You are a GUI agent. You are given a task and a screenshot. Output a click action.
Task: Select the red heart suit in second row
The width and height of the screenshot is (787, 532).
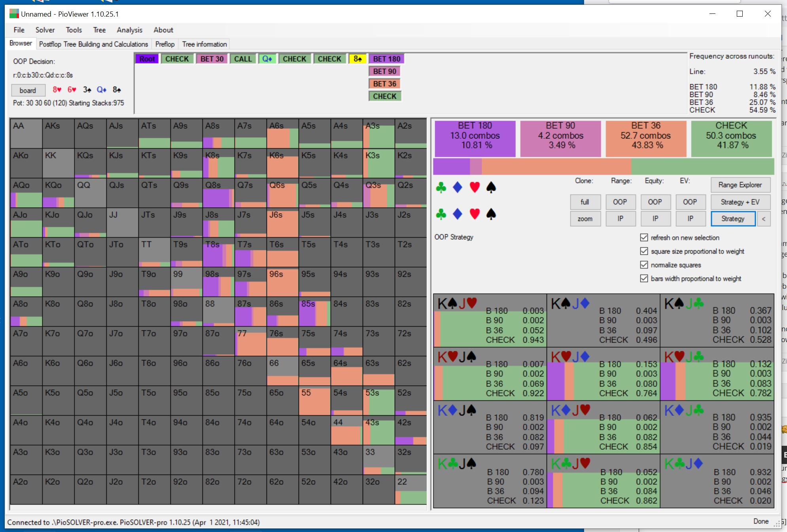coord(475,214)
